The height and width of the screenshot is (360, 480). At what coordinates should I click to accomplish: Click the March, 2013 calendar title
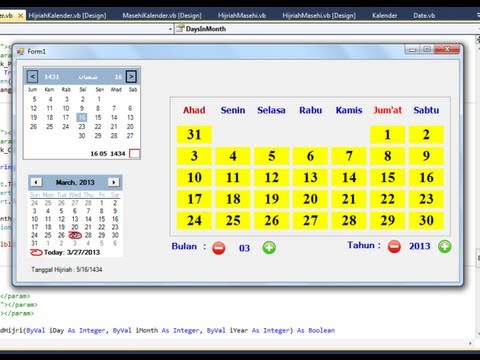click(75, 182)
